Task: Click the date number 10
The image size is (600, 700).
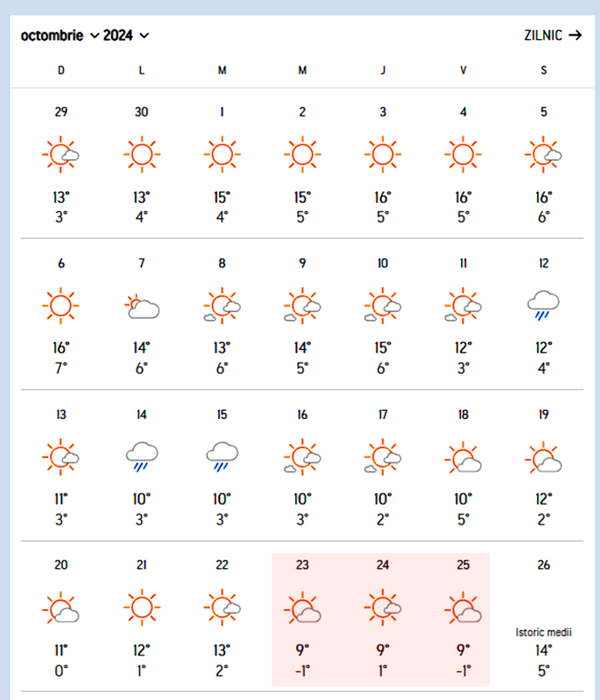Action: [383, 264]
